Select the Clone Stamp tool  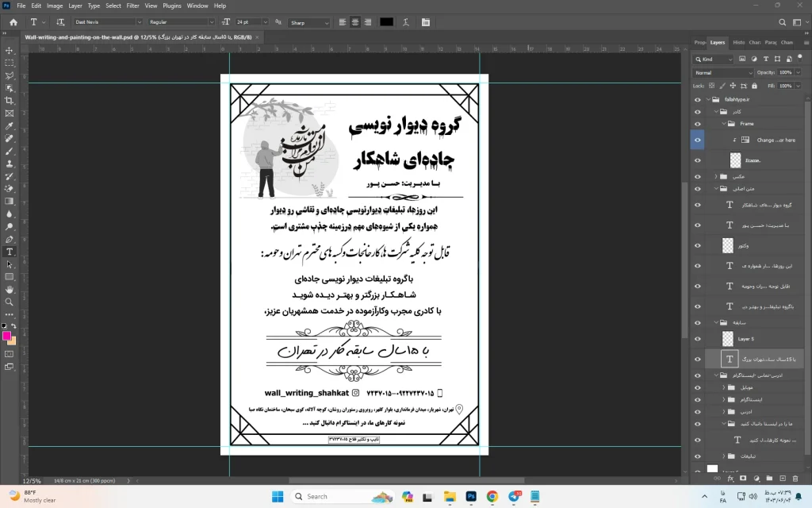10,164
